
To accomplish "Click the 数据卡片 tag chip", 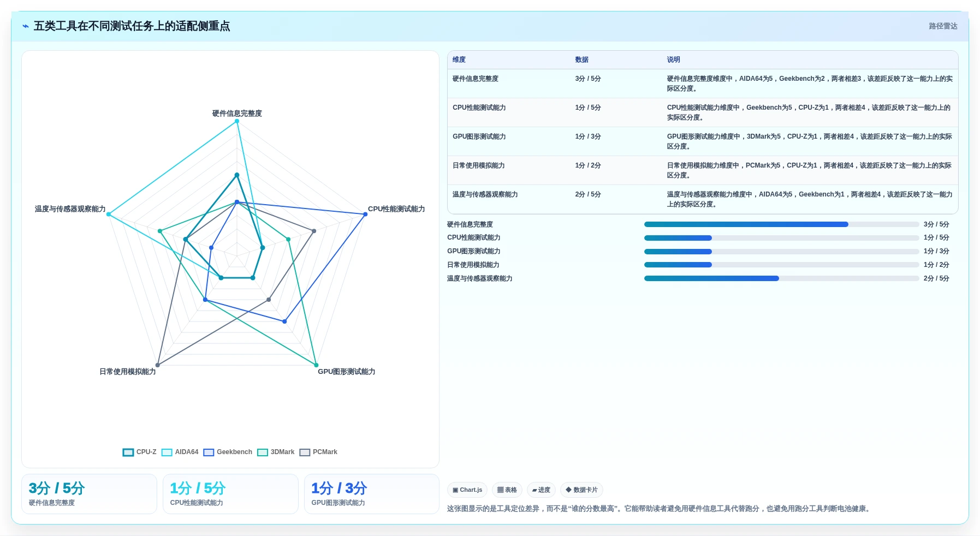I will coord(581,490).
